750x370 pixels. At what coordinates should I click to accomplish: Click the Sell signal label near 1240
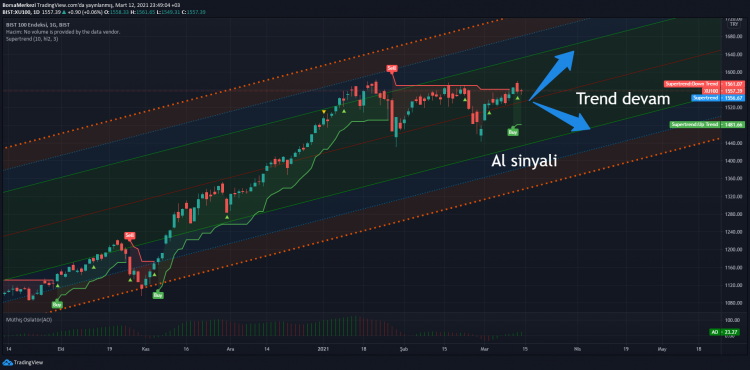tap(130, 235)
